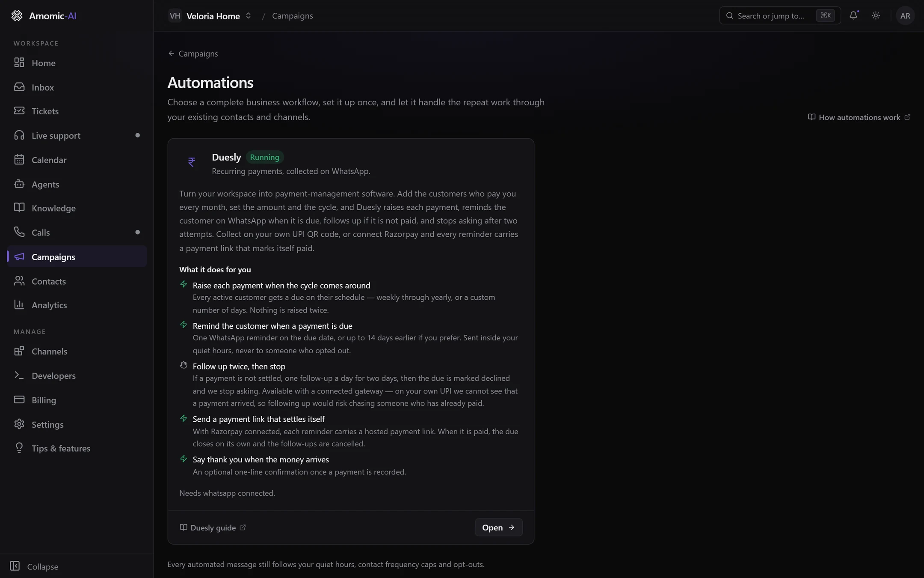Viewport: 924px width, 578px height.
Task: Click the Channels icon
Action: tap(19, 351)
